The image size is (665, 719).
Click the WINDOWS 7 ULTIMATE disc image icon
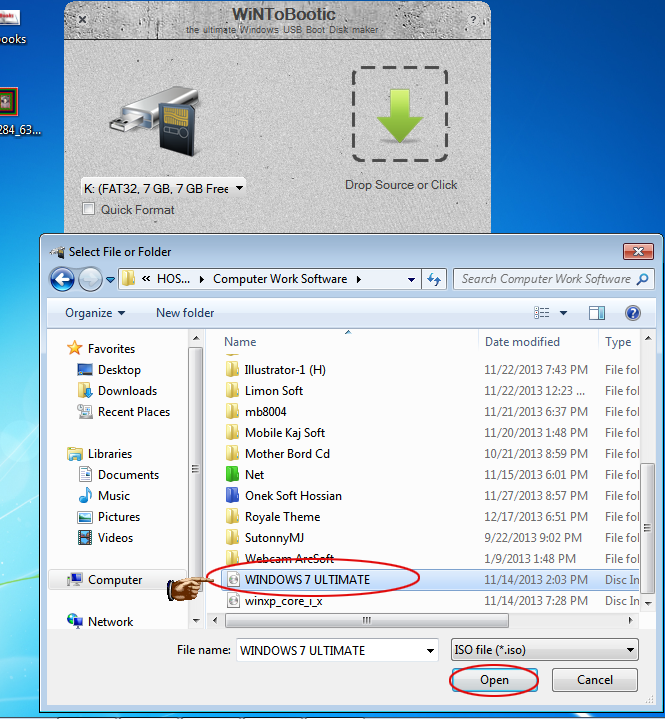click(233, 580)
